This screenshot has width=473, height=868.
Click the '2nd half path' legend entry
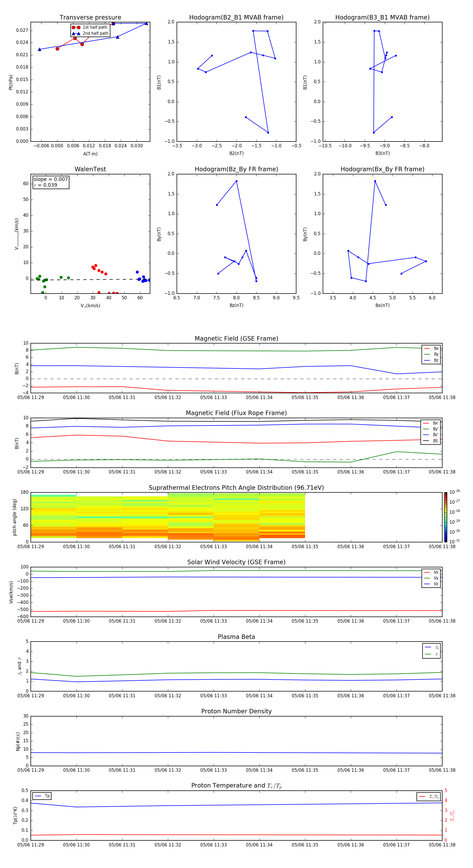(x=90, y=33)
